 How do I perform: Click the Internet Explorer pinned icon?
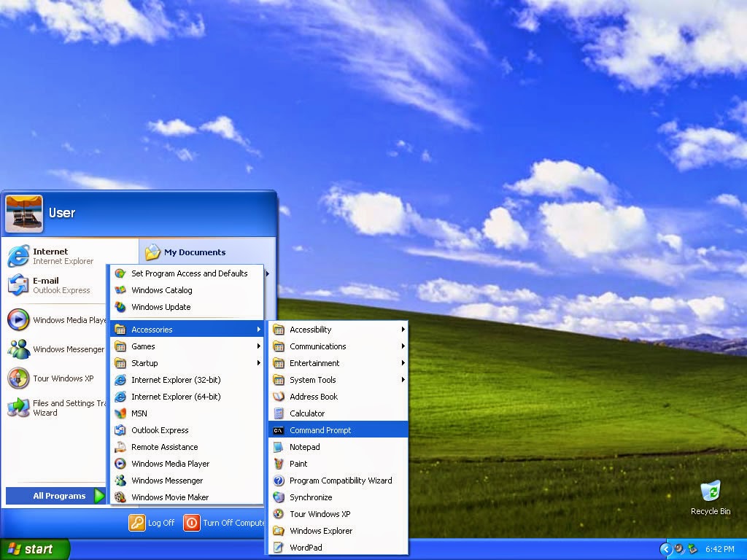18,256
